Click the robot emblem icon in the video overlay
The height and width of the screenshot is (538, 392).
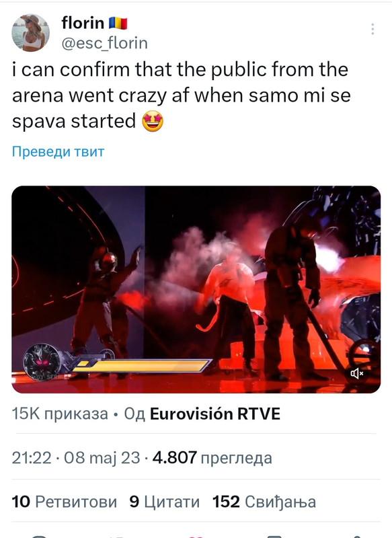click(42, 362)
